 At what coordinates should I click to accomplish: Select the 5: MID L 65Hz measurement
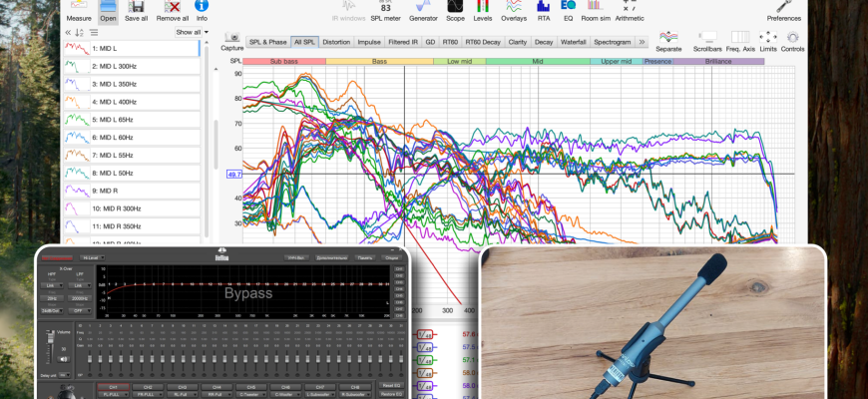click(x=113, y=120)
